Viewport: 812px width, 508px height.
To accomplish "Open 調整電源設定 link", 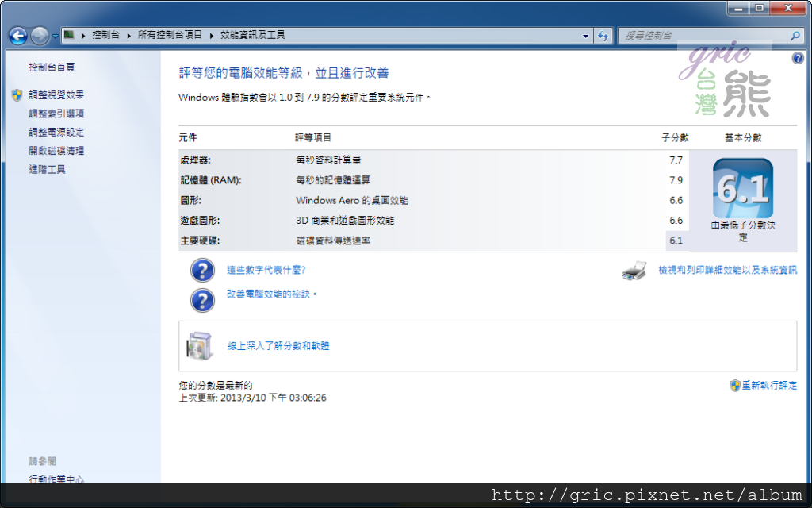I will point(56,133).
